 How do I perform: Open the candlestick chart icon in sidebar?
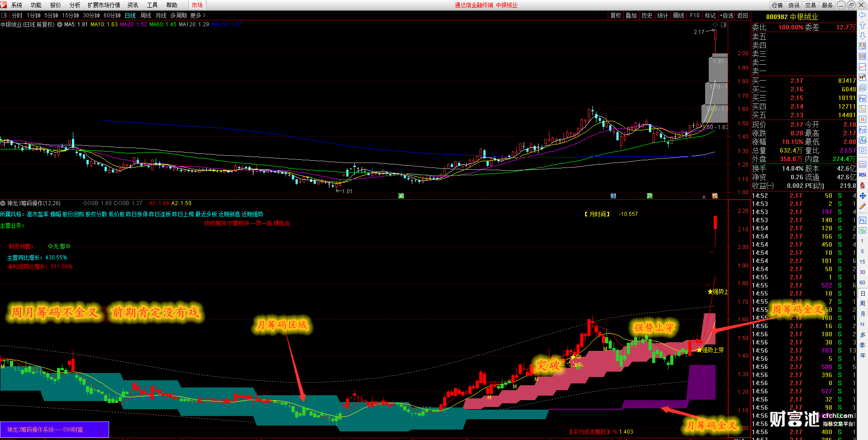[x=863, y=77]
